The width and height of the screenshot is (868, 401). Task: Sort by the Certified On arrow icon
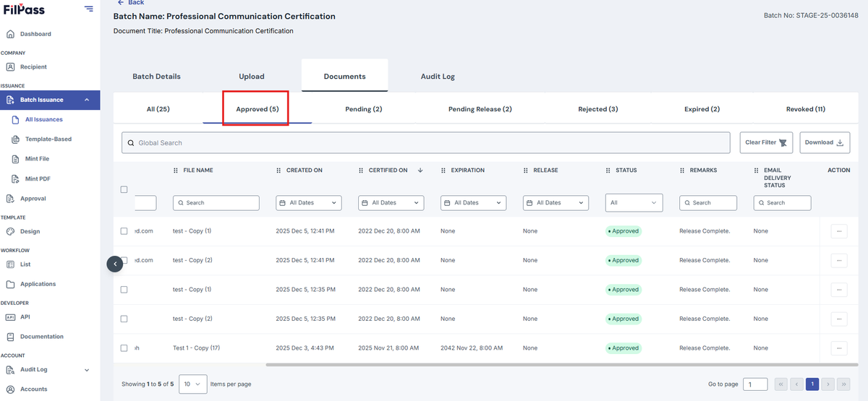point(420,171)
